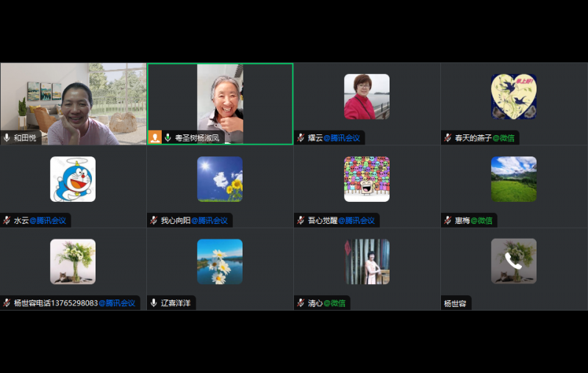
Task: Select the Doraemon avatar of 水云
Action: click(73, 179)
